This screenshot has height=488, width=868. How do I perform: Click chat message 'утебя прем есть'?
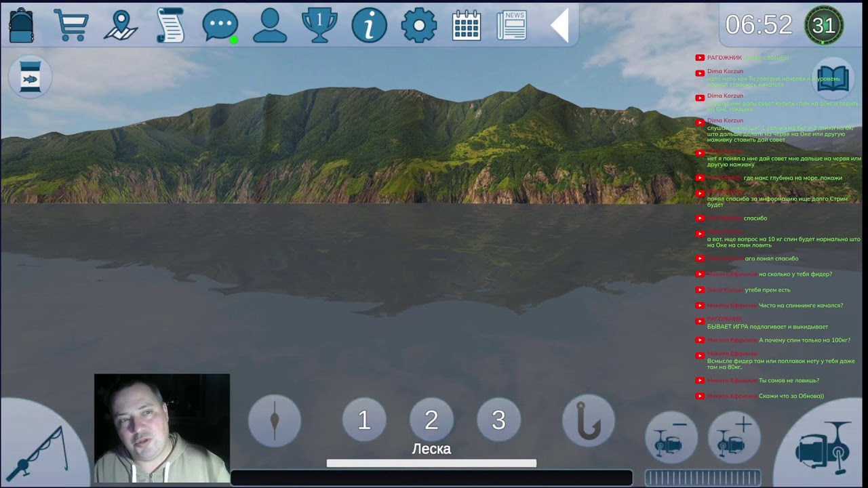coord(768,290)
